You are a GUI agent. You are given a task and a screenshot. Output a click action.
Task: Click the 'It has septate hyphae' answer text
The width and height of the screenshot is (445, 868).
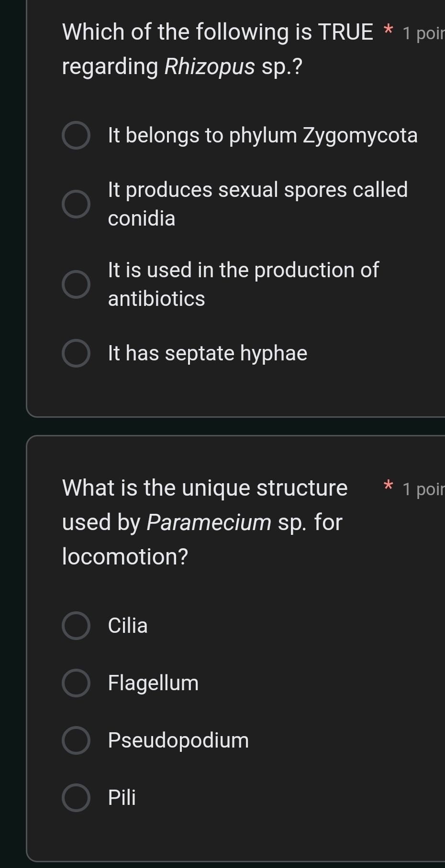pos(208,354)
